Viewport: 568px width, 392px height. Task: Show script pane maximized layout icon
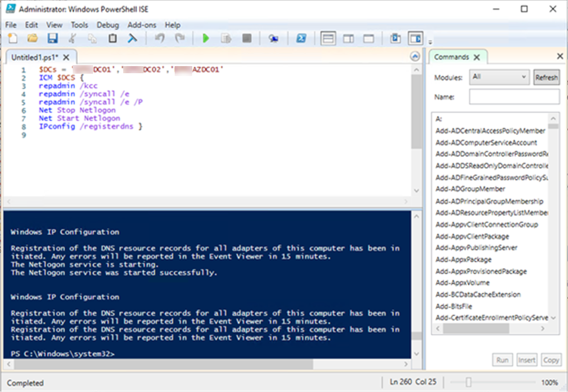tap(368, 39)
